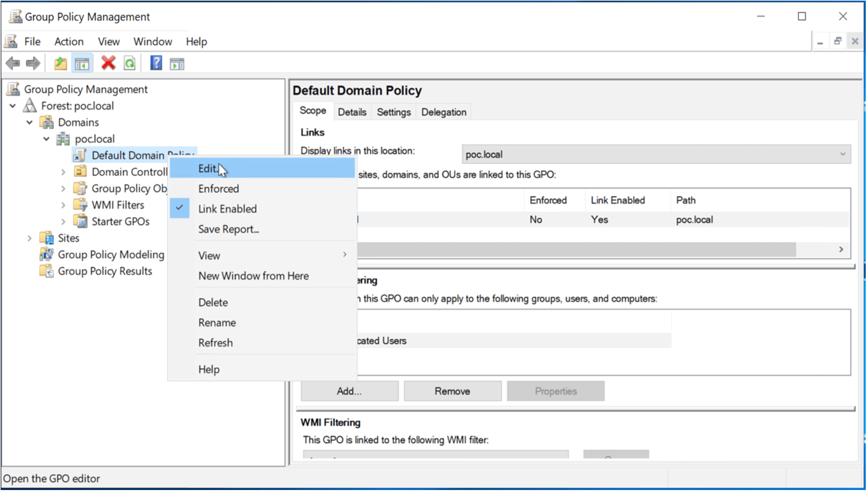Click the Back arrow toolbar icon
This screenshot has height=492, width=868.
tap(13, 63)
